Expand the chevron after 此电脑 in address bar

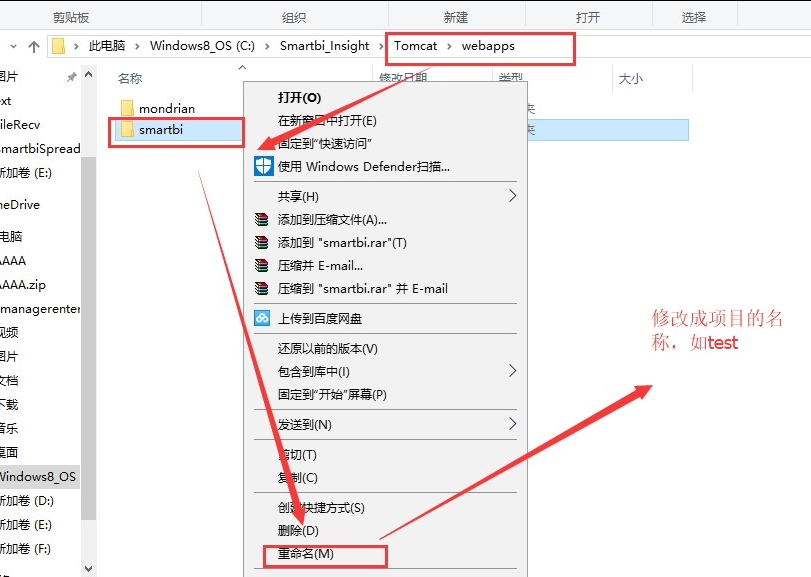click(x=138, y=47)
